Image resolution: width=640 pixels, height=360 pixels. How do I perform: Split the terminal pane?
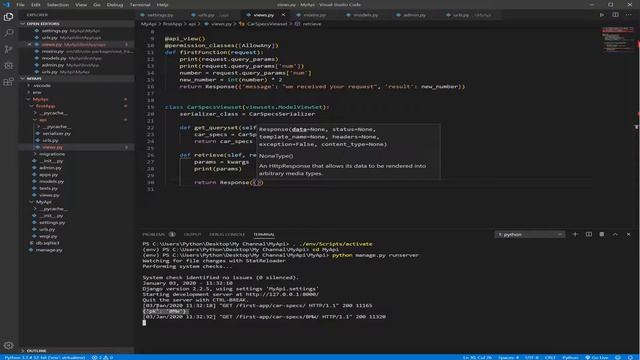point(589,234)
